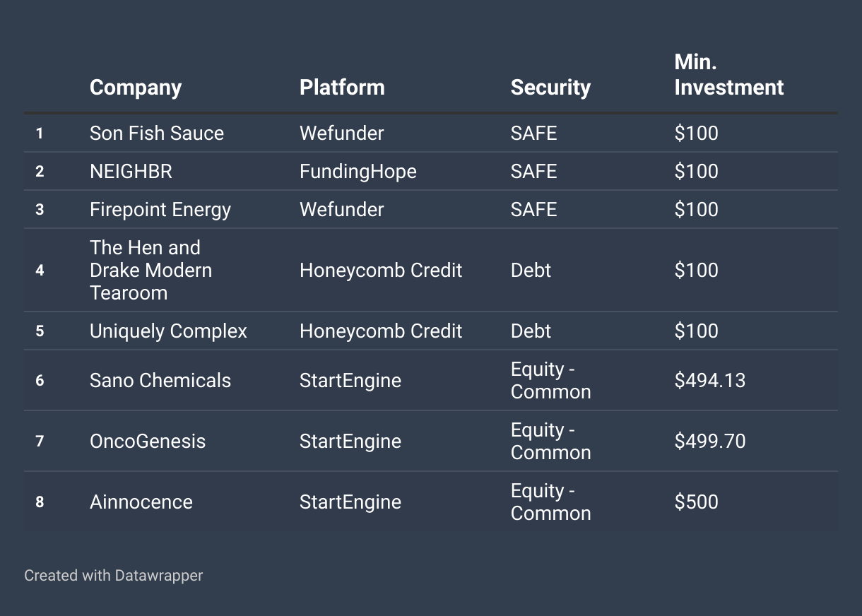Screen dimensions: 862x616
Task: Click the Platform column header
Action: point(342,88)
